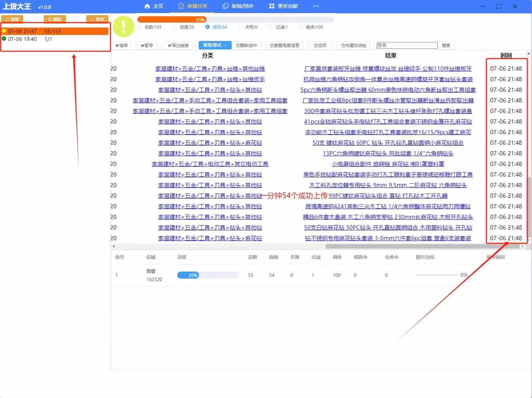This screenshot has height=398, width=532.
Task: Click the 图片空间 0% usage bar
Action: click(437, 275)
